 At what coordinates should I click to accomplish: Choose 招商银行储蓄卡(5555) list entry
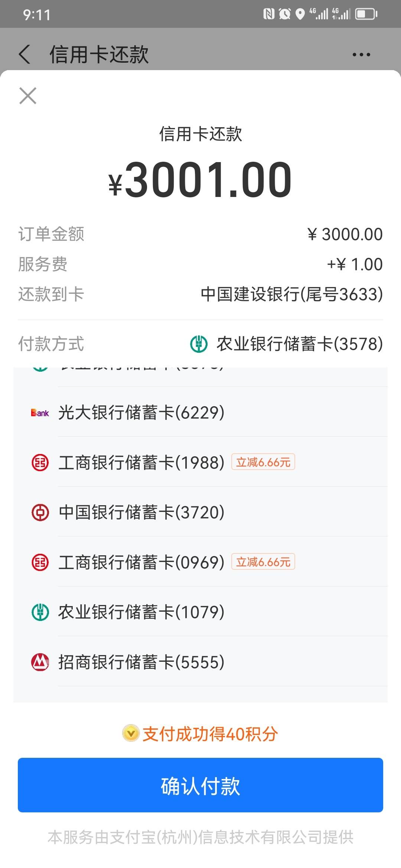[x=200, y=662]
